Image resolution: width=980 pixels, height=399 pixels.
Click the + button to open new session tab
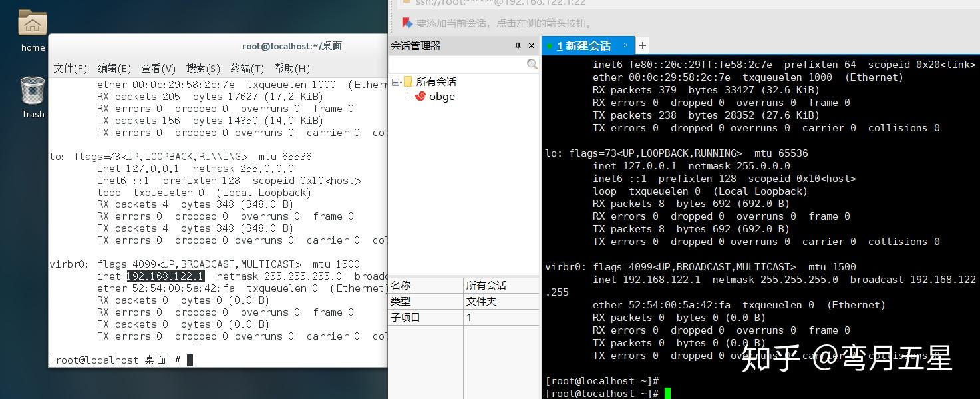tap(641, 45)
